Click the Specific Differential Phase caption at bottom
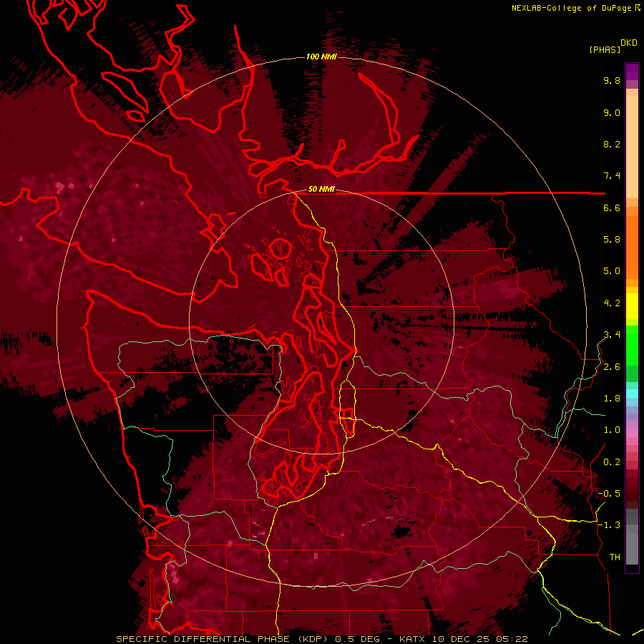 [x=321, y=639]
